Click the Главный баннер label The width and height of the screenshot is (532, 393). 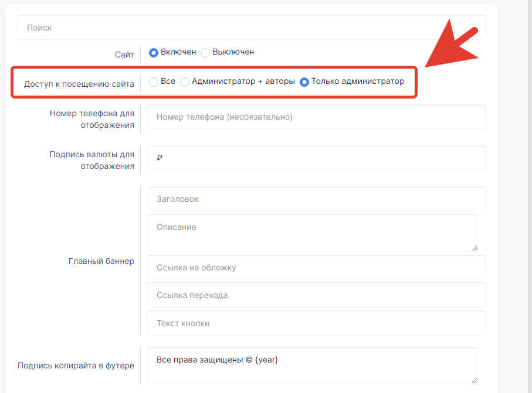click(x=101, y=261)
